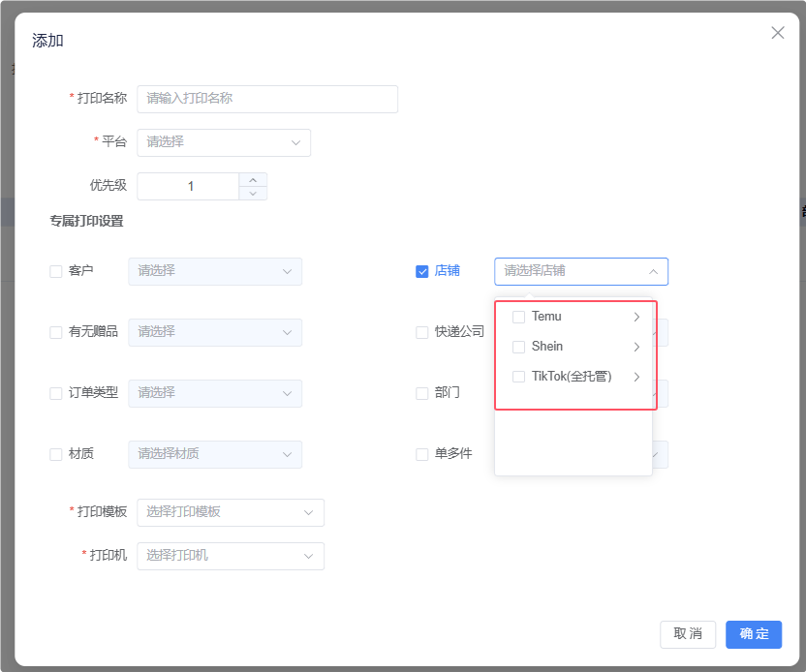Close the 添加 dialog with X icon
The image size is (806, 672).
coord(777,33)
